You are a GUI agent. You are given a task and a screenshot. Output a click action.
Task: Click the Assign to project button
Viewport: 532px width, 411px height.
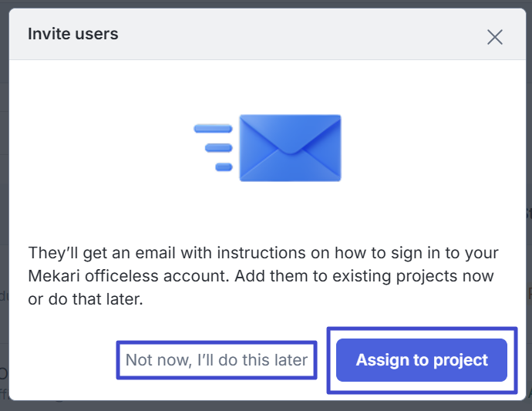[422, 360]
